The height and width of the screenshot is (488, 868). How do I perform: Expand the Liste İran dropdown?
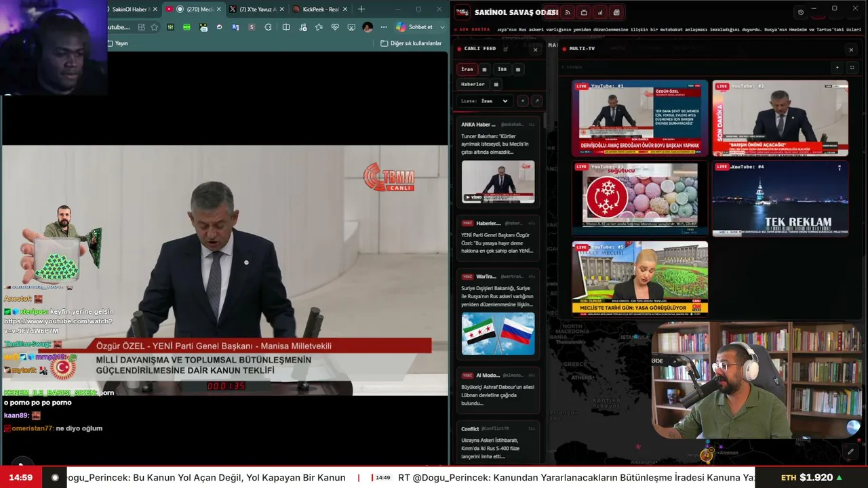[485, 101]
